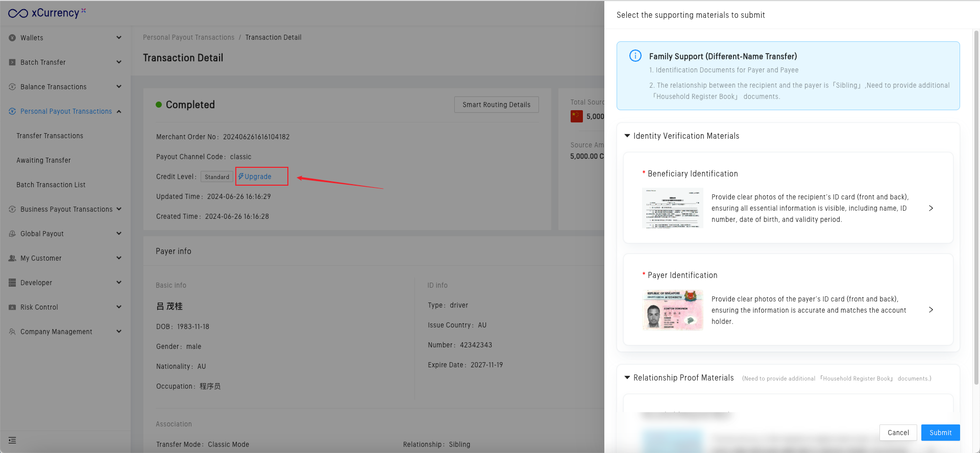Screen dimensions: 980x453
Task: Expand the Risk Control chevron
Action: coord(119,307)
